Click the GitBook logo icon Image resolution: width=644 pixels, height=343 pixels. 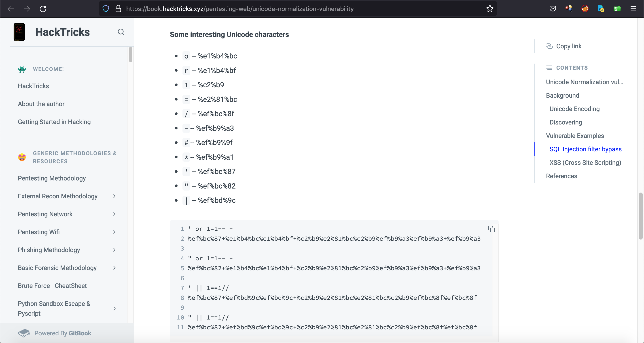[24, 333]
